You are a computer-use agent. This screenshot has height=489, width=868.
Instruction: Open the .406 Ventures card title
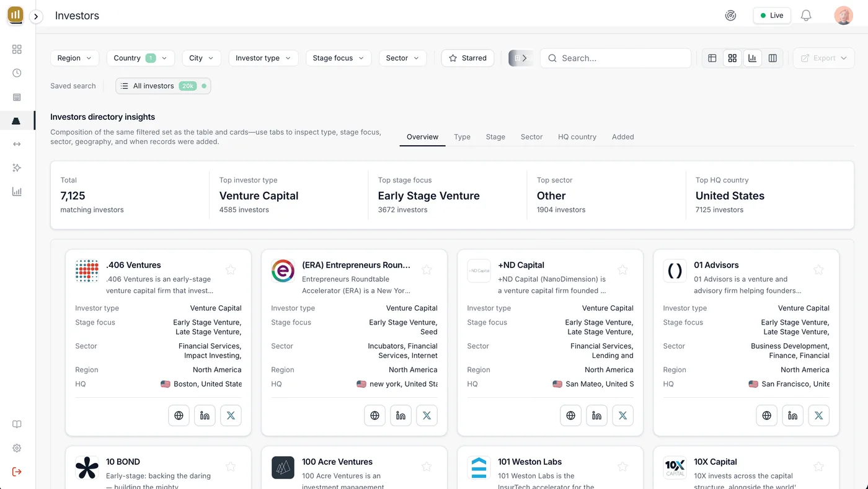click(x=133, y=265)
